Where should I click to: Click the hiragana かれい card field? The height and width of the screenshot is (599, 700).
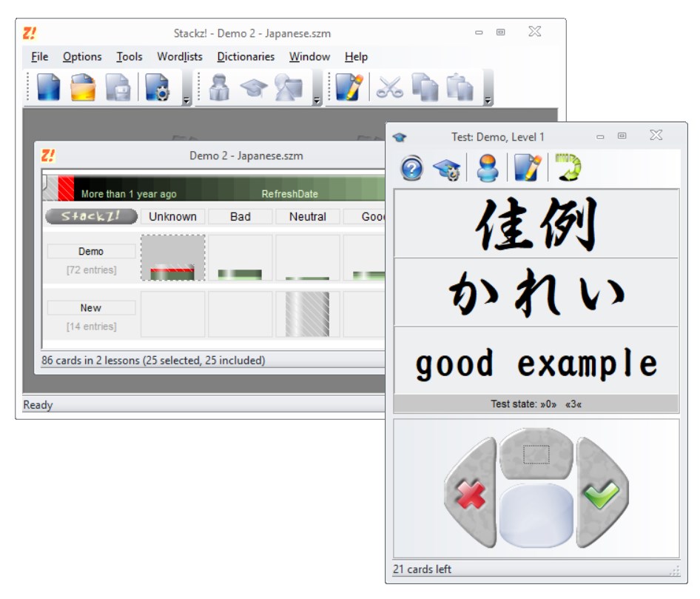click(x=536, y=292)
